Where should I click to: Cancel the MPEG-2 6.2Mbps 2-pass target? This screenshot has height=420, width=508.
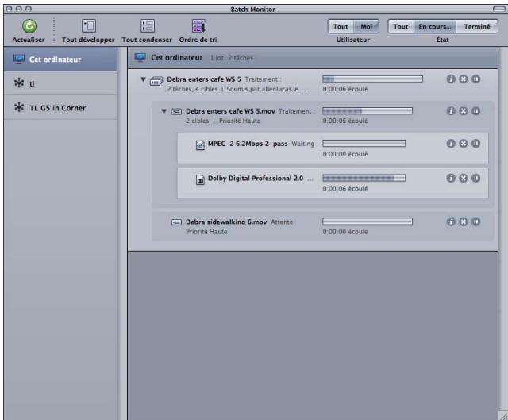tap(464, 143)
